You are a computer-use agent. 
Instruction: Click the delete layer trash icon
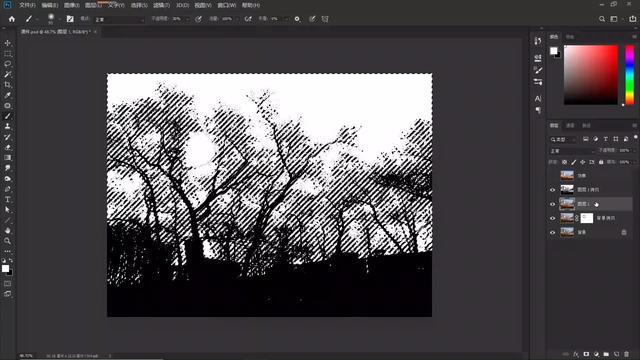[626, 354]
